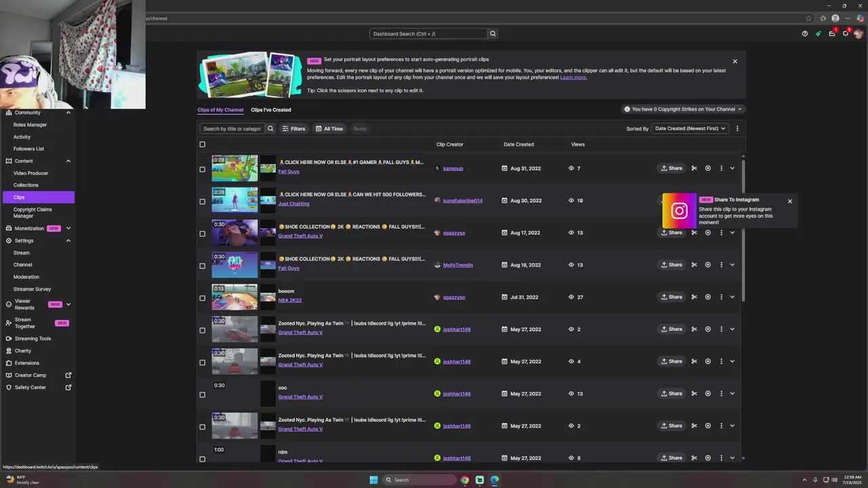Open Chrome from the taskbar
Screen dimensions: 868x488
[x=465, y=480]
